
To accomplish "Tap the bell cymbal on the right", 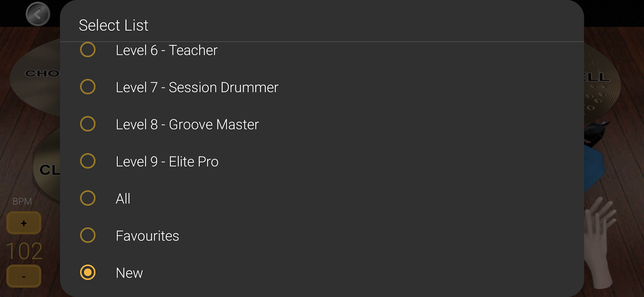I will click(600, 85).
